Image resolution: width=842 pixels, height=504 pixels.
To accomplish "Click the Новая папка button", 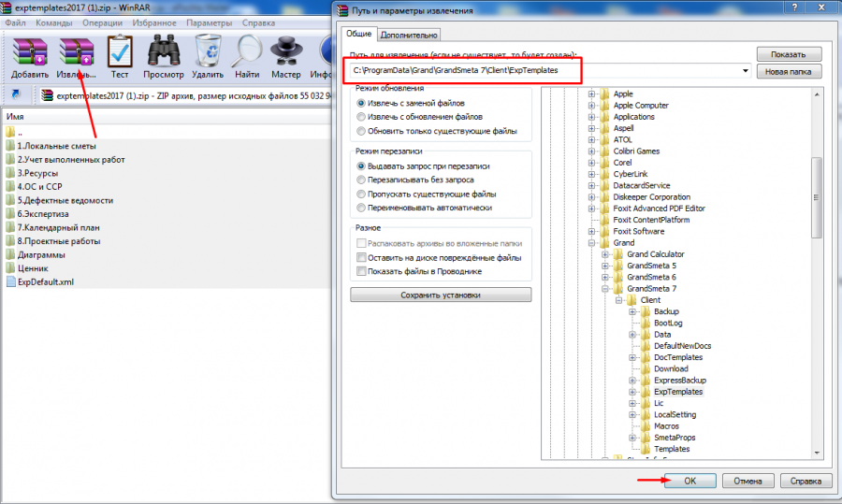I will point(789,71).
